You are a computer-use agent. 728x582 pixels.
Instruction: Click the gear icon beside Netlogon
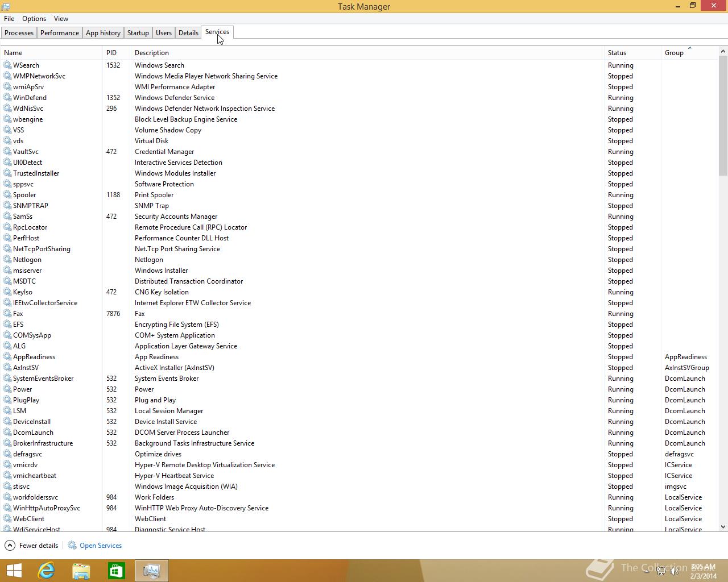pos(7,260)
